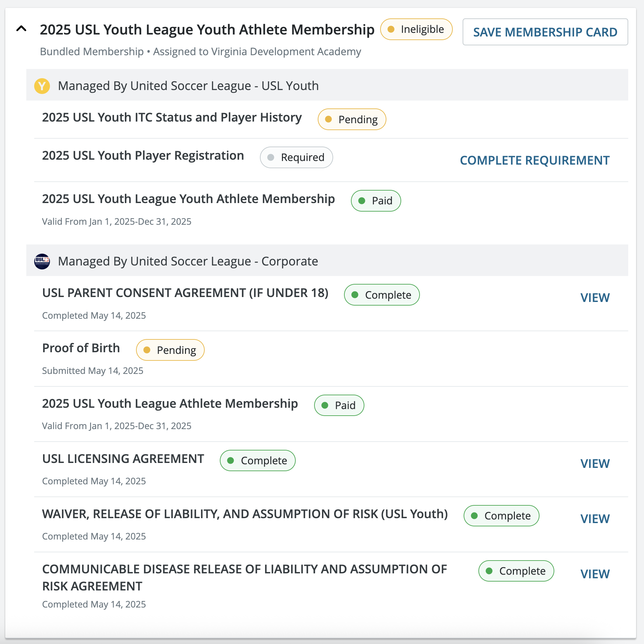Click the Required badge for Player Registration
The height and width of the screenshot is (644, 644).
click(x=296, y=157)
